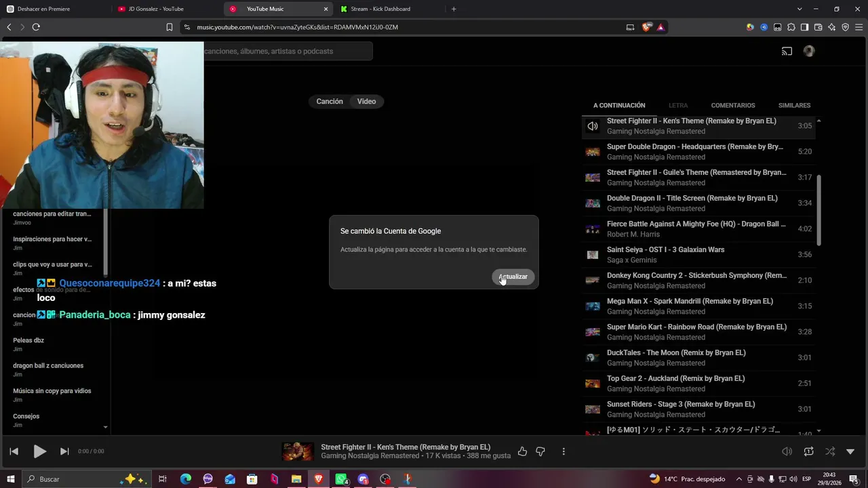Open Brave Shields lion icon
The width and height of the screenshot is (868, 488).
(x=646, y=27)
